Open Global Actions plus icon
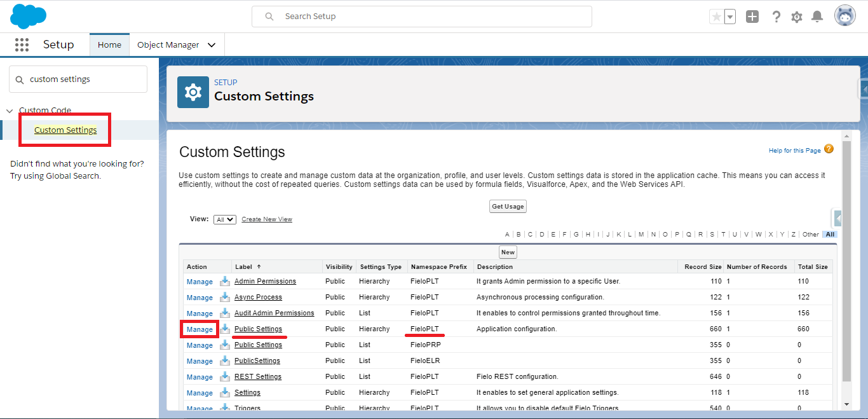868x419 pixels. 752,17
